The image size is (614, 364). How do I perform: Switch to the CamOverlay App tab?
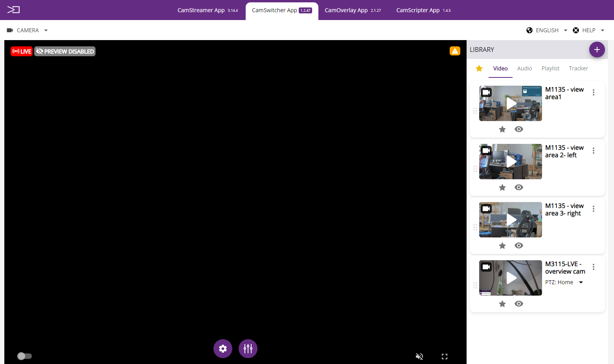point(353,10)
